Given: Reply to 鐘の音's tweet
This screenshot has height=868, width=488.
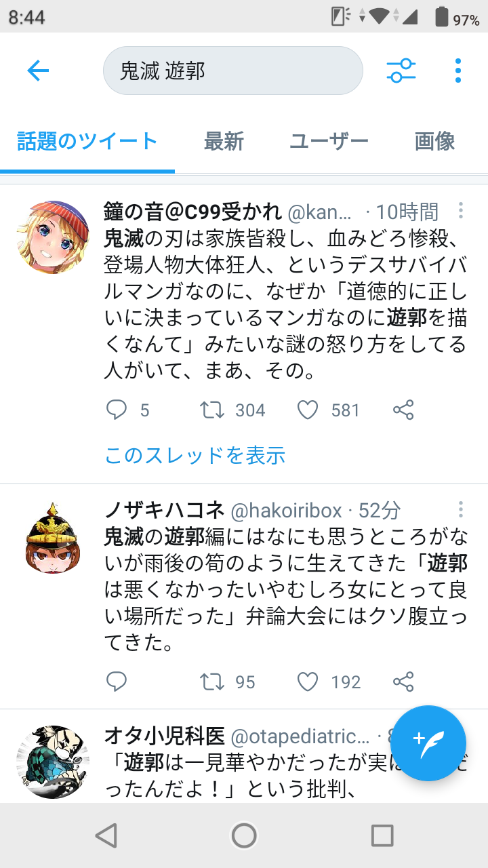Looking at the screenshot, I should tap(117, 410).
